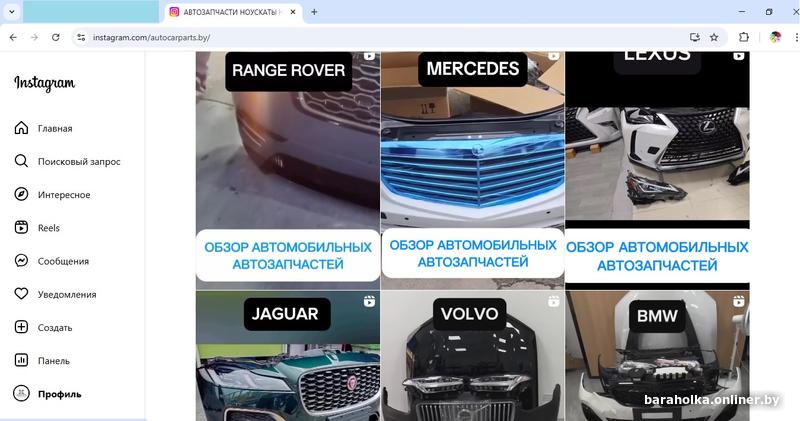This screenshot has width=800, height=421.
Task: Click the Reels menu label
Action: tap(48, 228)
